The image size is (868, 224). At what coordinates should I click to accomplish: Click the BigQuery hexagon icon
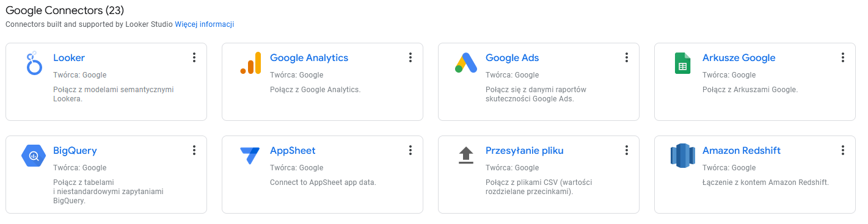34,156
